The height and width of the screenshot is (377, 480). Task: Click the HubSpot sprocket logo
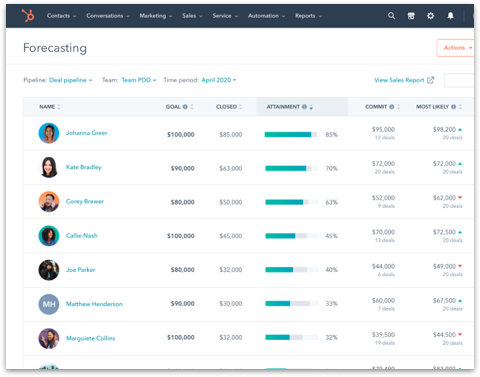[28, 16]
